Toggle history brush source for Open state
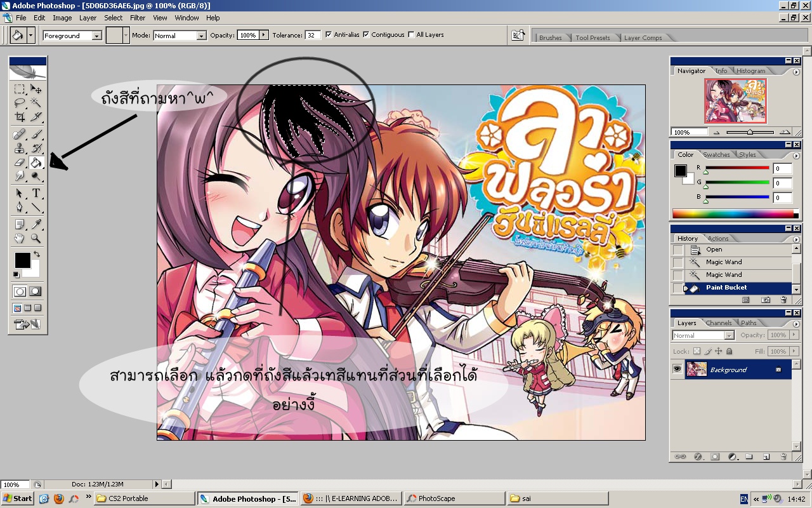The image size is (812, 508). point(678,250)
